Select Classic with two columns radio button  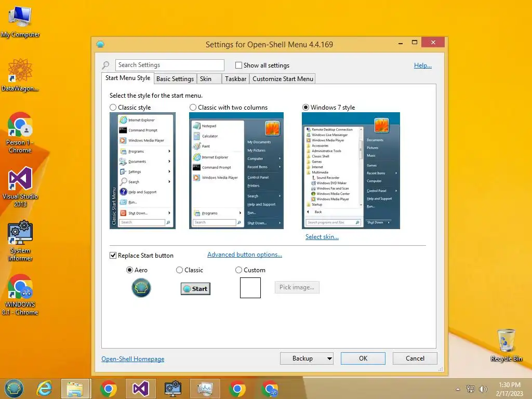click(x=193, y=107)
